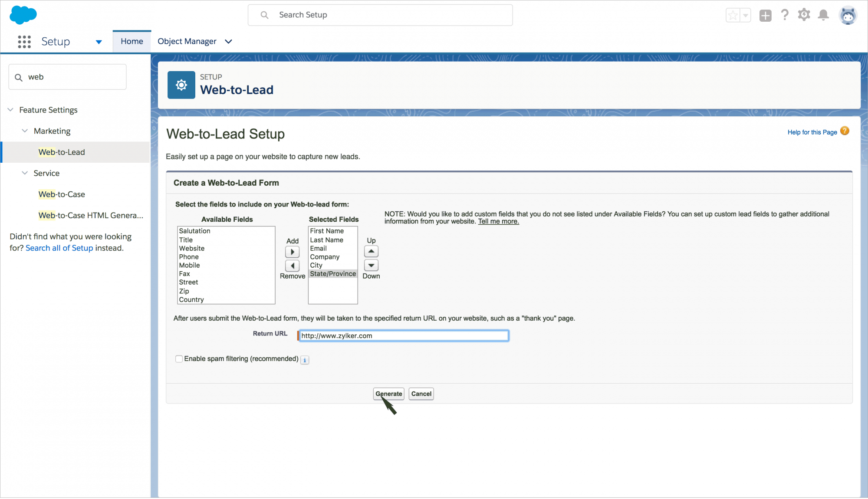Screen dimensions: 868x499
Task: Enable spam filtering checkbox
Action: tap(179, 359)
